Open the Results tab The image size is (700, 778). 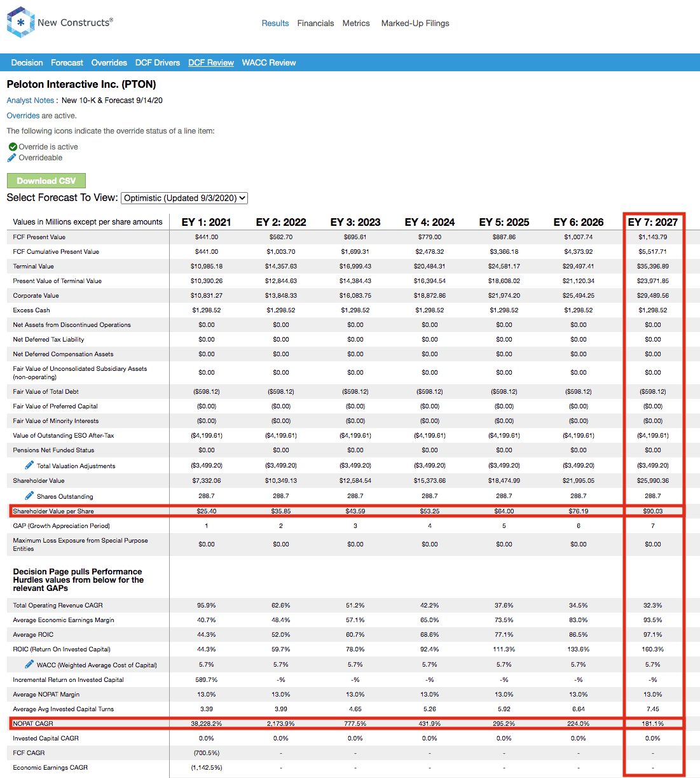click(275, 23)
